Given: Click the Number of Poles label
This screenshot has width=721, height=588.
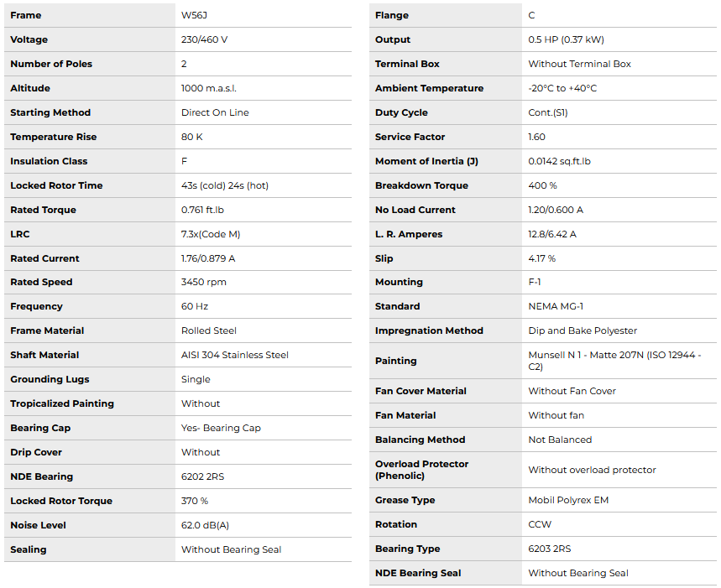Looking at the screenshot, I should tap(51, 64).
